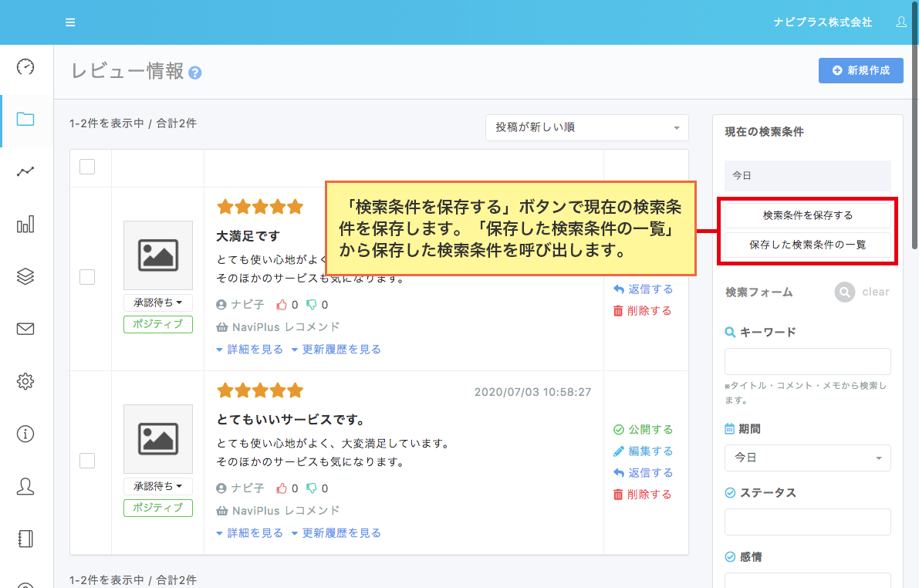Open the bar chart icon in the sidebar
919x588 pixels.
coord(25,224)
